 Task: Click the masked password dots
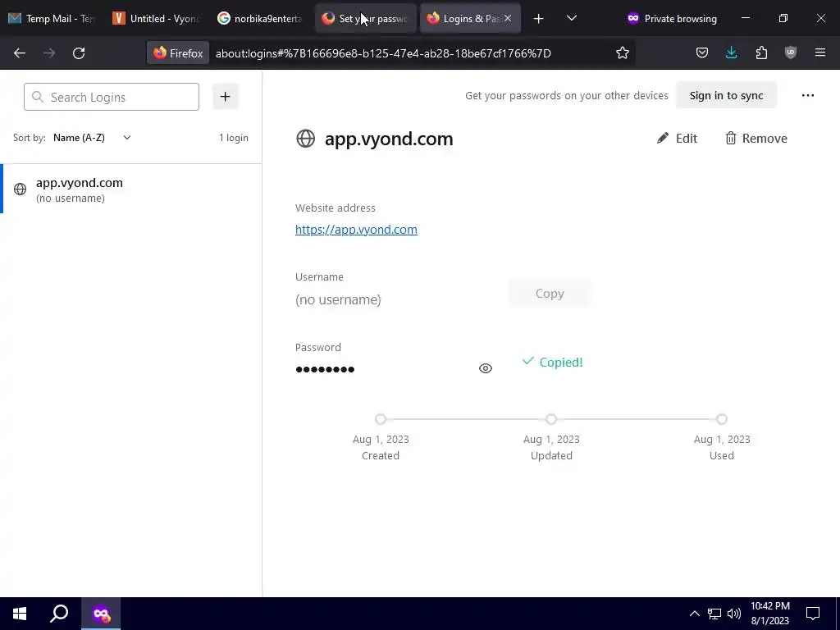tap(325, 369)
